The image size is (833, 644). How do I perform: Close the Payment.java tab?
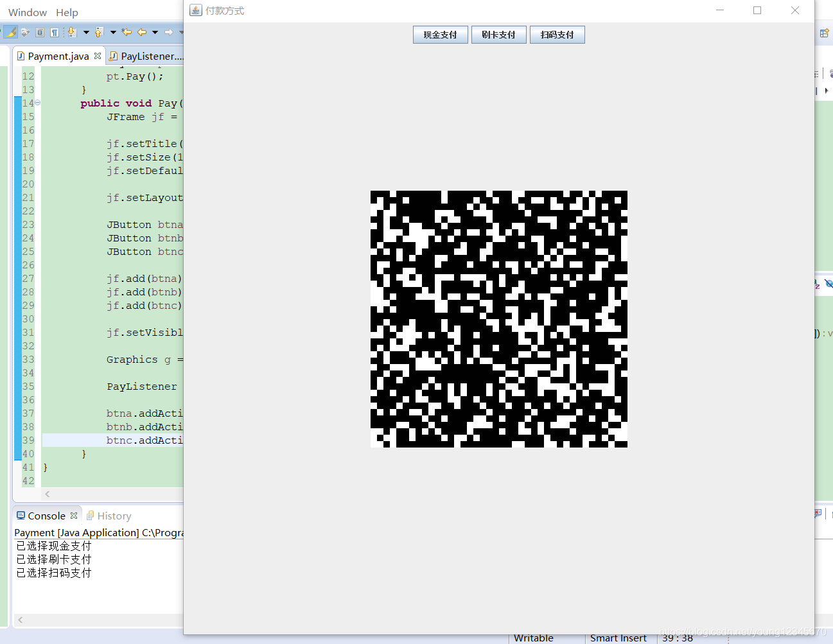pos(98,56)
